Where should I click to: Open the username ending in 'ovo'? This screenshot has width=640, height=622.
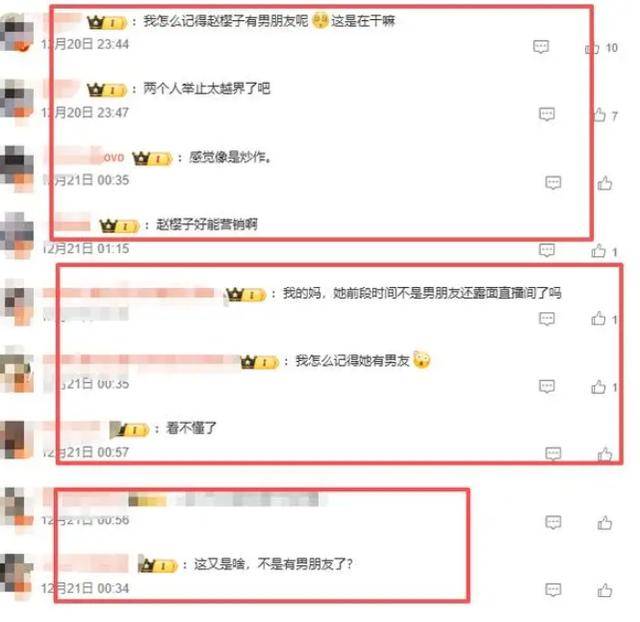coord(85,157)
